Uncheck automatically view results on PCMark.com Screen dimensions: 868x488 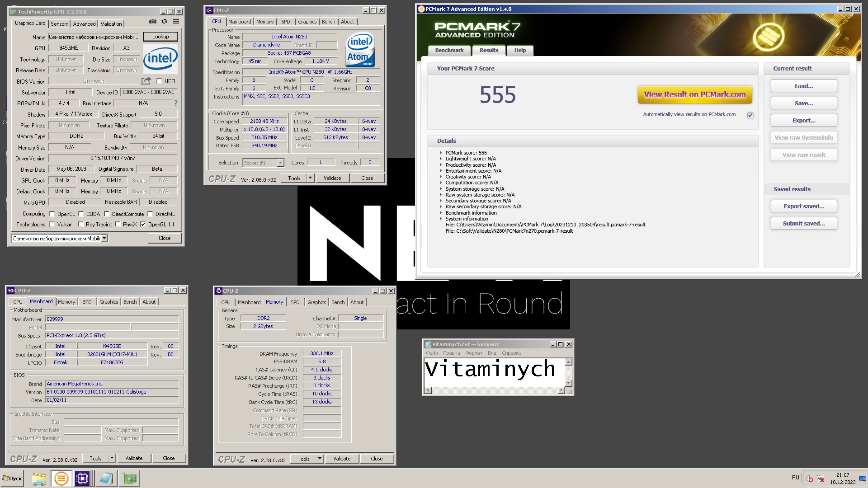click(750, 116)
